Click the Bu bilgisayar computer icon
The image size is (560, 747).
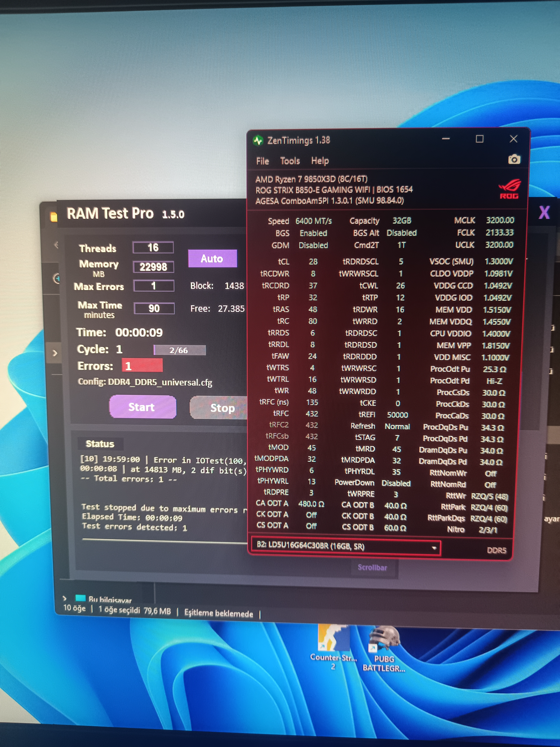click(81, 598)
